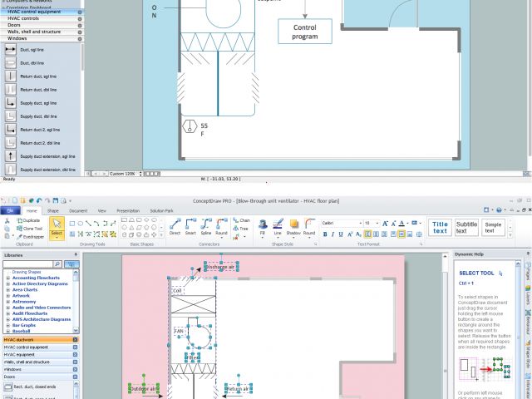Viewport: 532px width, 399px height.
Task: Select the Duct, sgl line shape icon
Action: 10,49
